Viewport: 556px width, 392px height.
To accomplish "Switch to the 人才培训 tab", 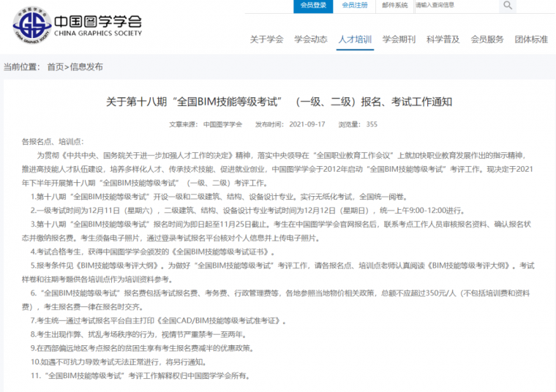I will tap(355, 39).
